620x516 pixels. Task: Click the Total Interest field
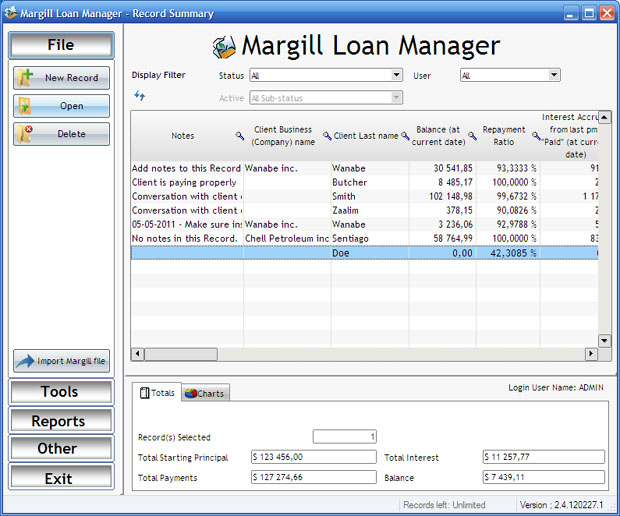tap(544, 457)
